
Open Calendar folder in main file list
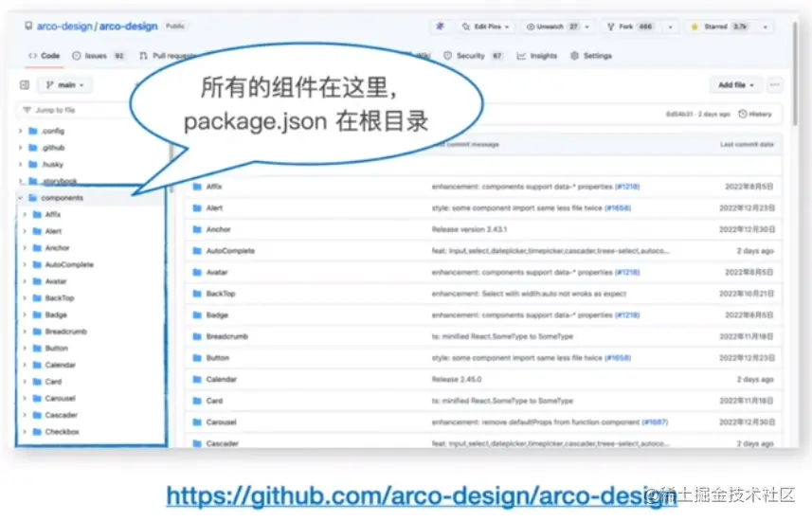click(221, 379)
